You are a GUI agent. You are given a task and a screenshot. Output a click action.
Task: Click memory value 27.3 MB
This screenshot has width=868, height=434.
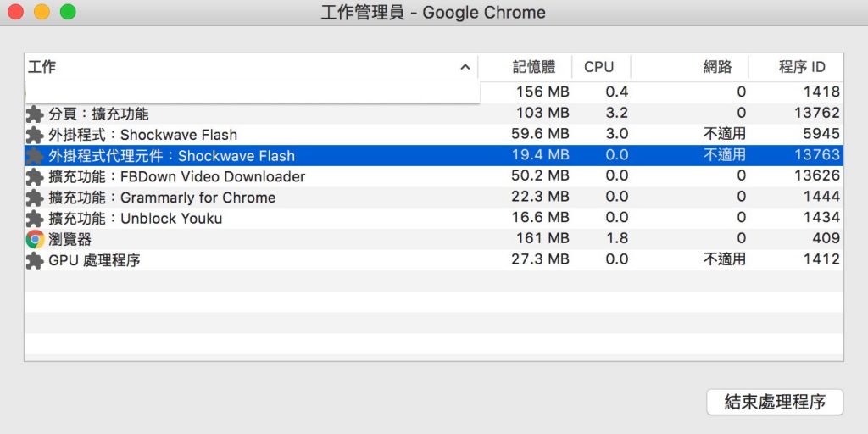pyautogui.click(x=540, y=259)
